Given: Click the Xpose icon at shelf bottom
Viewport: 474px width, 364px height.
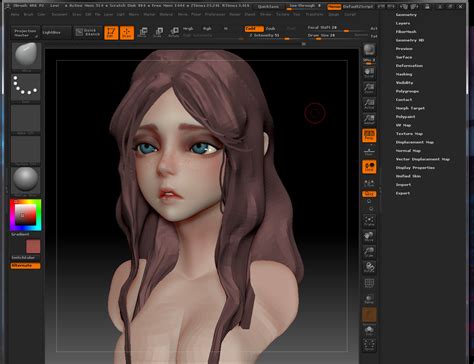Looking at the screenshot, I should pos(369,345).
